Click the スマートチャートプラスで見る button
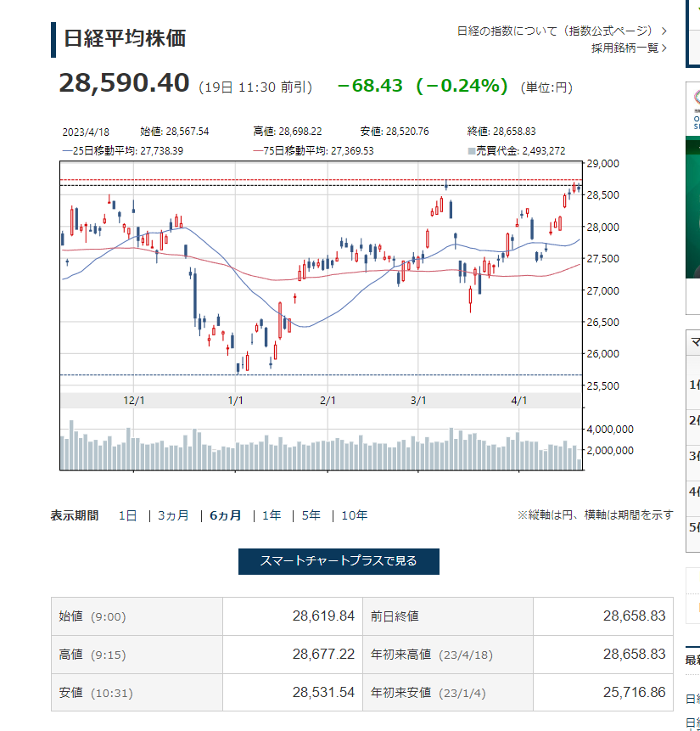 coord(339,561)
